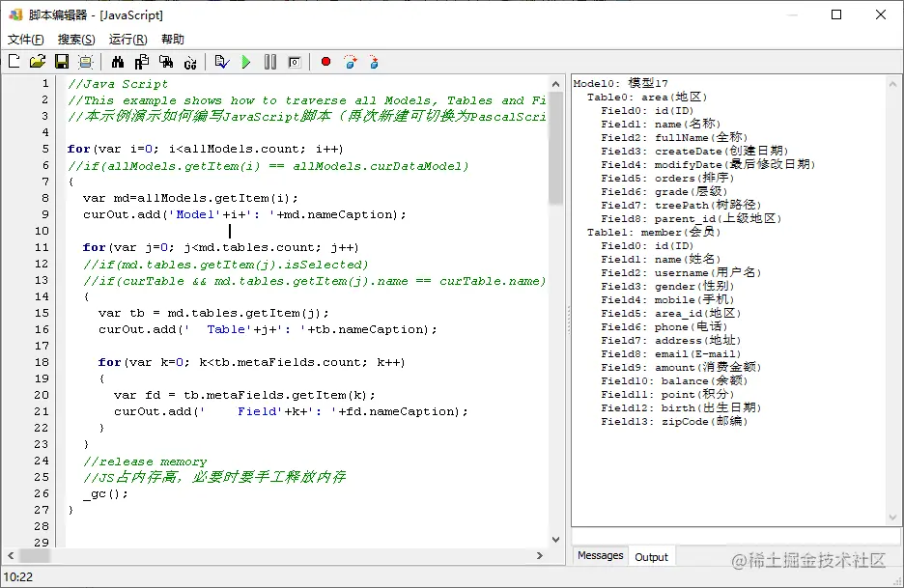Image resolution: width=904 pixels, height=588 pixels.
Task: Click the script editor app icon in title bar
Action: click(15, 14)
